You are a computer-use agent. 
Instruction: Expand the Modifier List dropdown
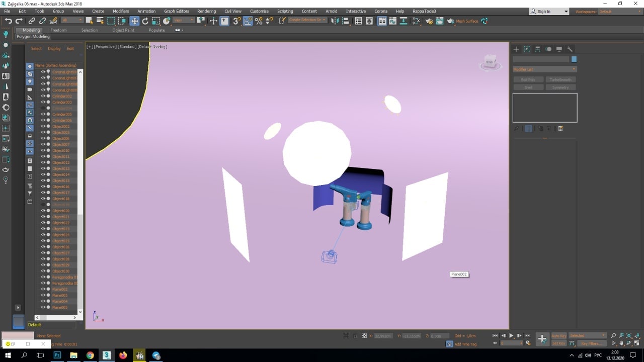(x=544, y=69)
